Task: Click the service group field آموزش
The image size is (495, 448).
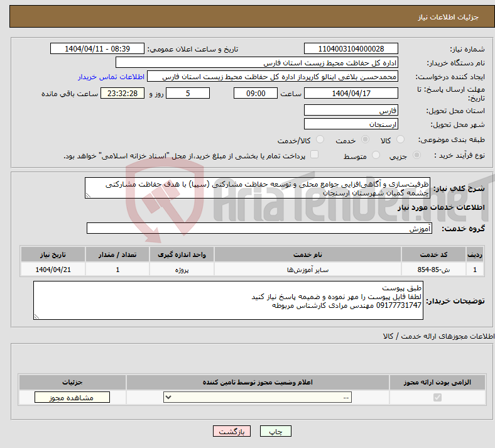Action: pyautogui.click(x=259, y=228)
